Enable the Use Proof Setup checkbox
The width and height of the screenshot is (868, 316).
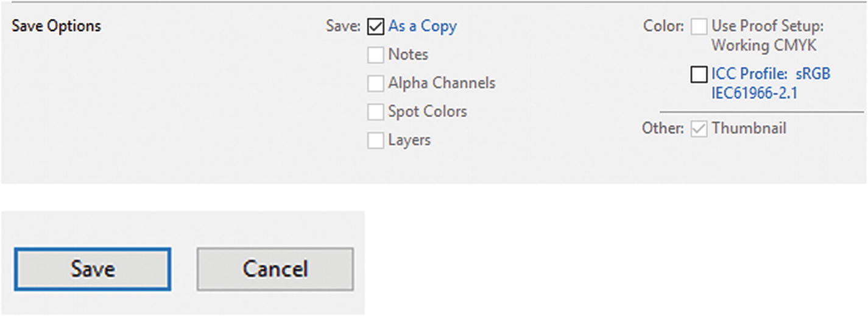point(699,27)
